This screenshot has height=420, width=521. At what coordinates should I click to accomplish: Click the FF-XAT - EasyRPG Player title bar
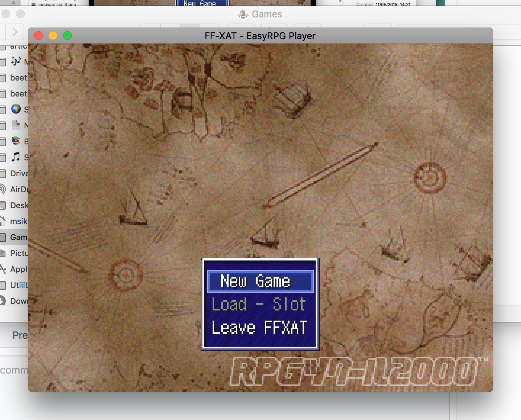click(260, 36)
